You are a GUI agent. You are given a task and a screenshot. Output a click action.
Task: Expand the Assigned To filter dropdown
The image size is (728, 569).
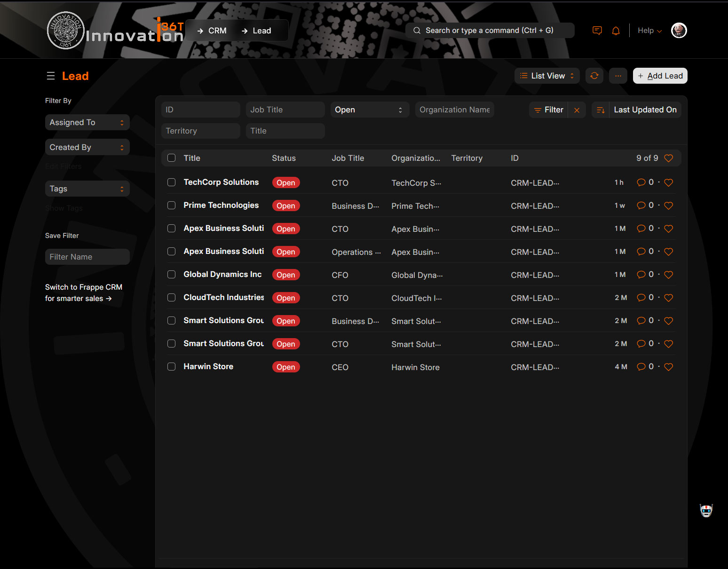pyautogui.click(x=87, y=122)
